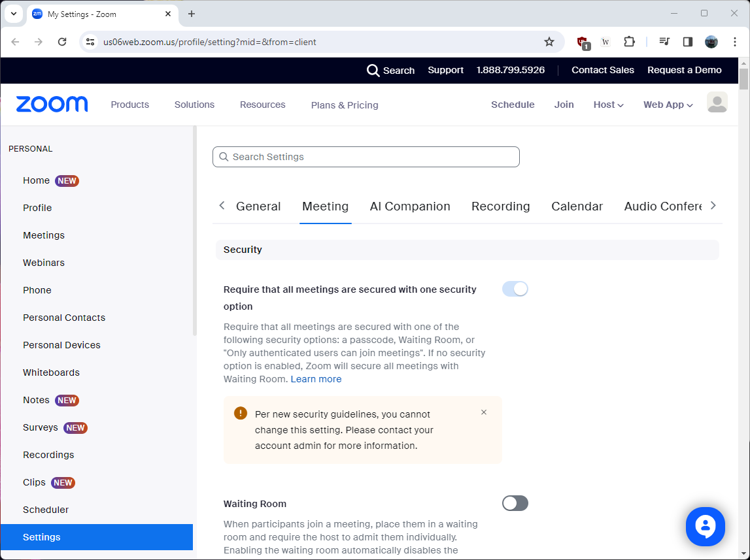The height and width of the screenshot is (560, 750).
Task: Click the Search magnifier in top bar
Action: [x=373, y=71]
